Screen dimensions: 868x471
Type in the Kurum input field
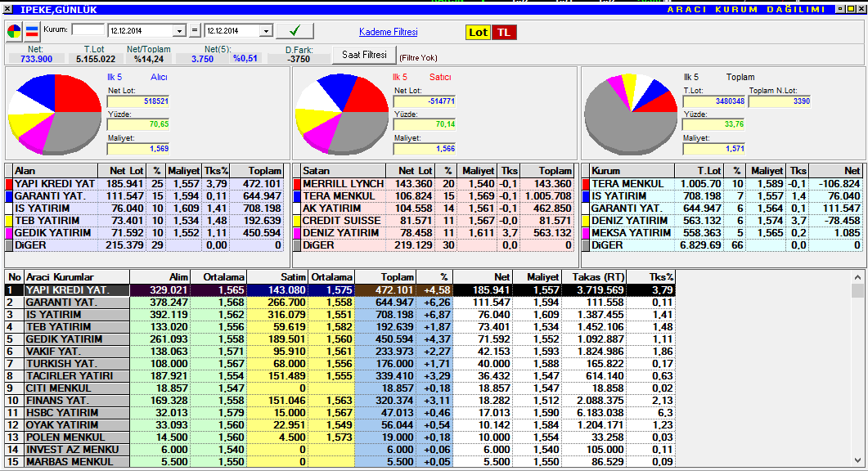pos(88,30)
